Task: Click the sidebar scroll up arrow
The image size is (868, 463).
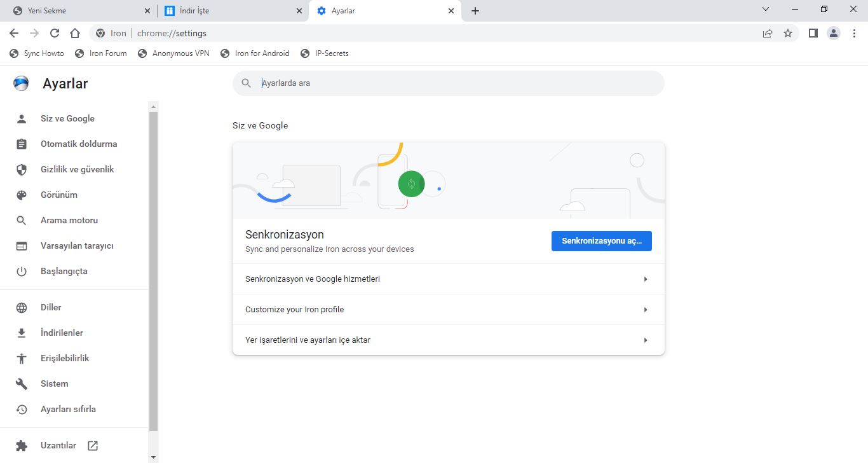Action: pos(153,106)
